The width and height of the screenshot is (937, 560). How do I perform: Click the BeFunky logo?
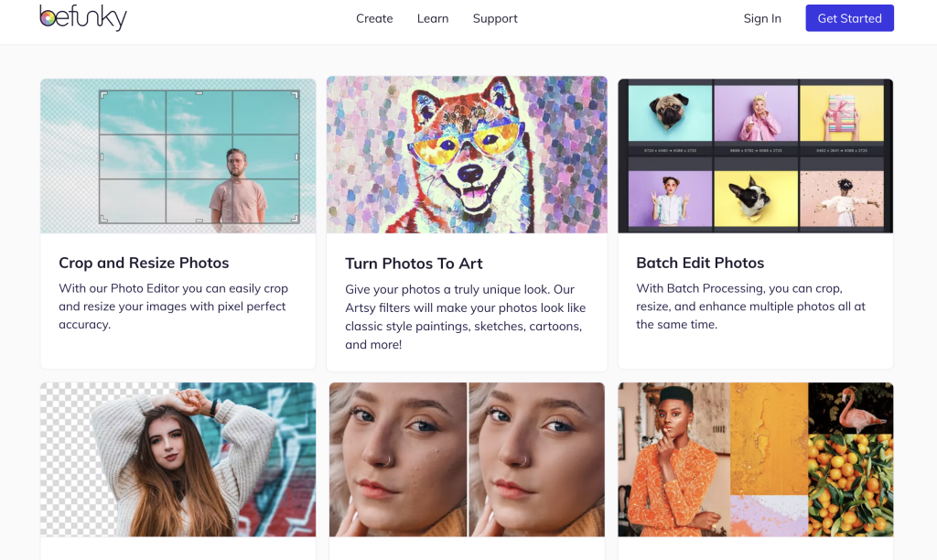[x=82, y=18]
